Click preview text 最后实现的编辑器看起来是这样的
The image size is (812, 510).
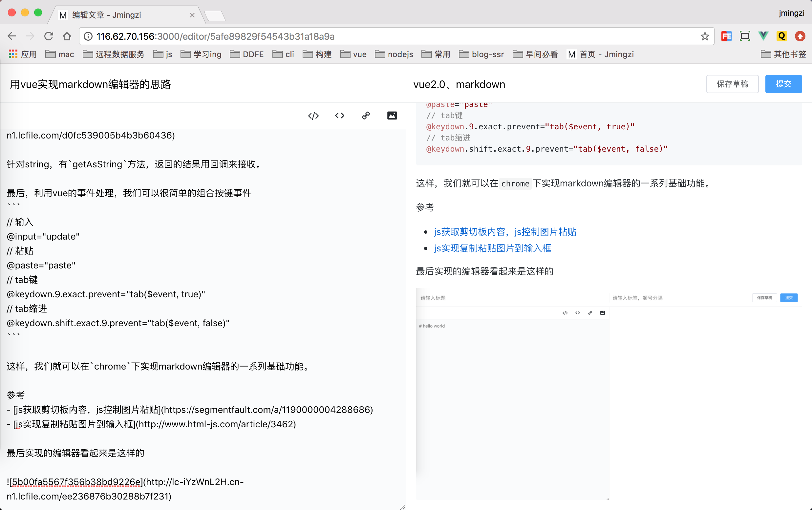click(484, 271)
